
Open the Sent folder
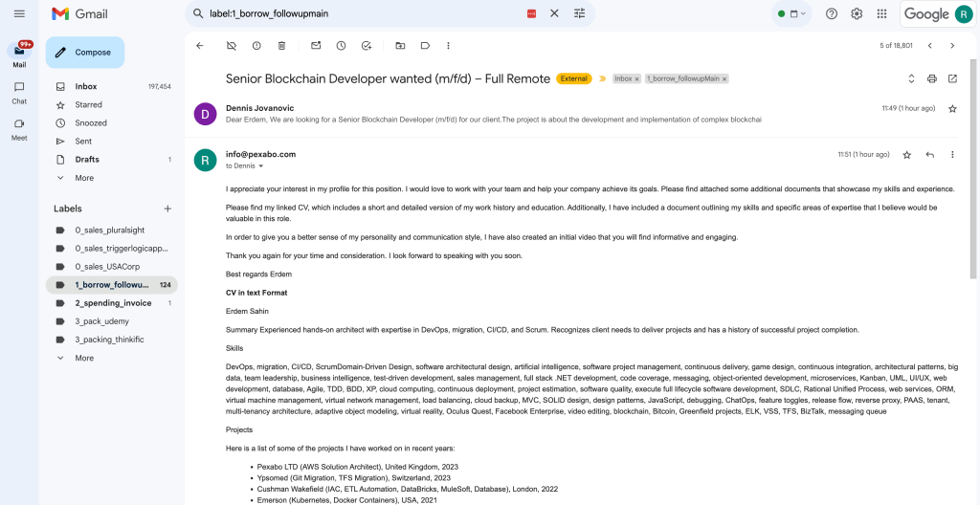tap(111, 142)
